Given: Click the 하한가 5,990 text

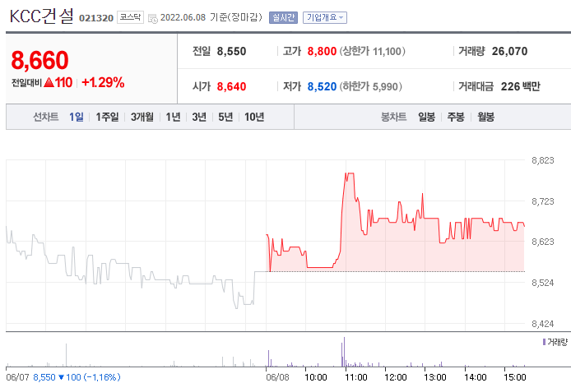Looking at the screenshot, I should click(x=371, y=86).
